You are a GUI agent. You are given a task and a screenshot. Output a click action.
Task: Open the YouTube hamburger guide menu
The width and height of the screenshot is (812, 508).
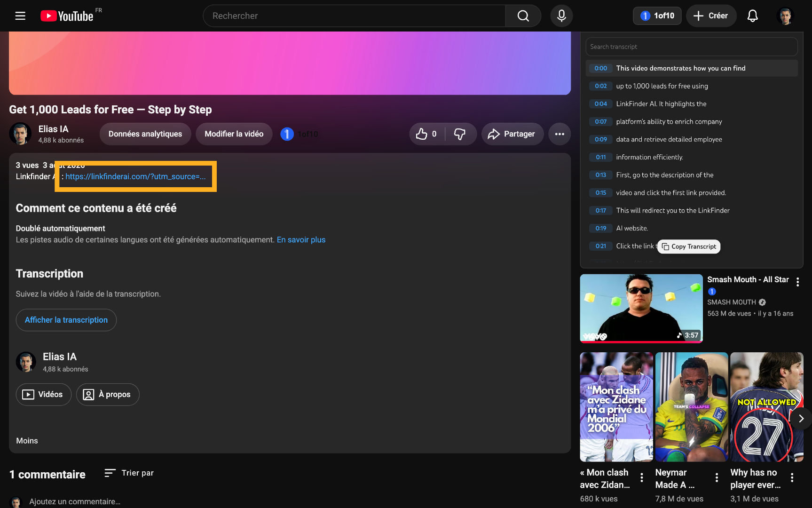click(20, 16)
